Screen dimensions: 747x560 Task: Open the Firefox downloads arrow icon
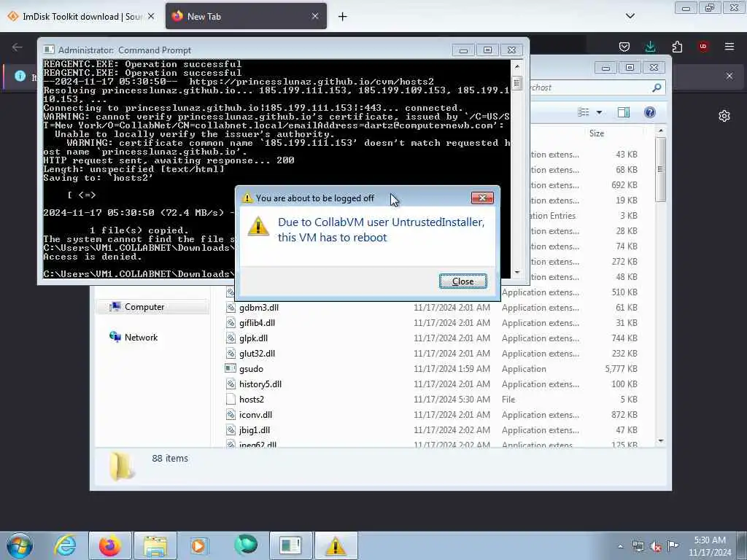click(650, 47)
